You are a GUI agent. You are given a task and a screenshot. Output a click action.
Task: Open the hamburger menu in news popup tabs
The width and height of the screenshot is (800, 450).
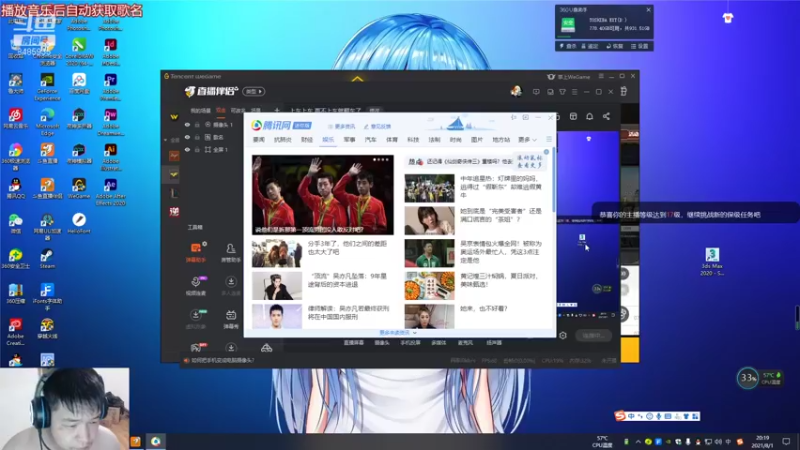[549, 139]
